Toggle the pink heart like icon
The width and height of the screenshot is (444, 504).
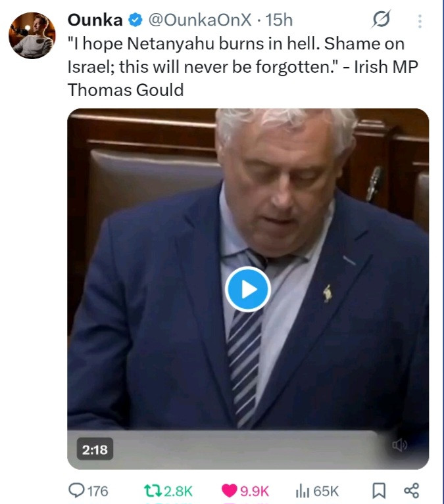click(230, 491)
